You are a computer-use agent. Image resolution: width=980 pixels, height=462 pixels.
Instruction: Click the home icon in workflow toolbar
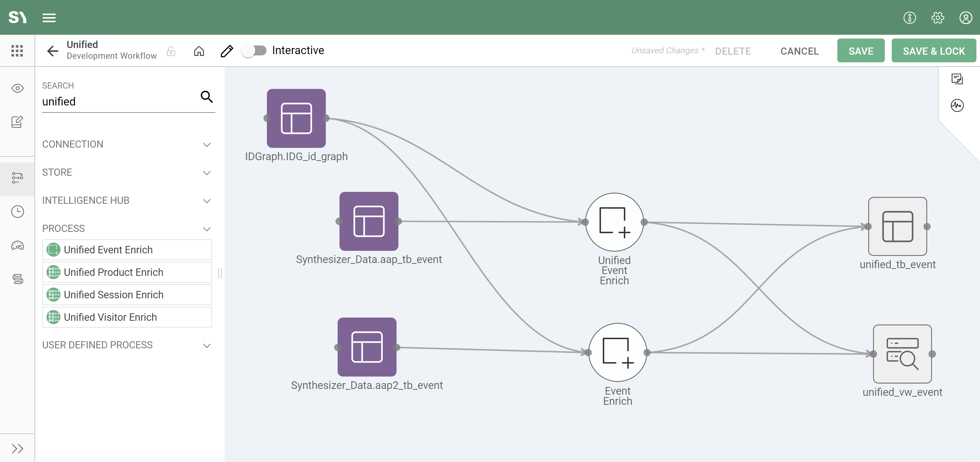tap(199, 51)
